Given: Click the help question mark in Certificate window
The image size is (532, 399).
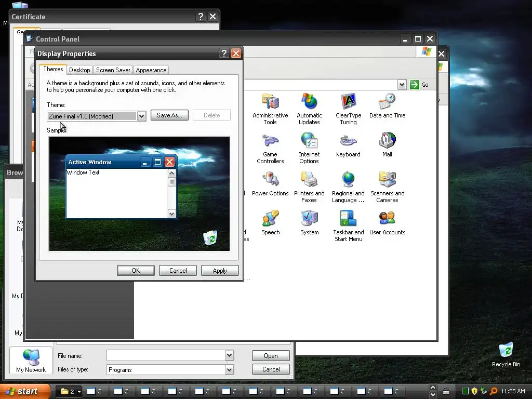Looking at the screenshot, I should point(201,16).
